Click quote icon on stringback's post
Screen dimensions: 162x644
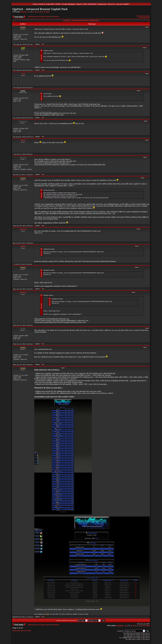click(145, 121)
